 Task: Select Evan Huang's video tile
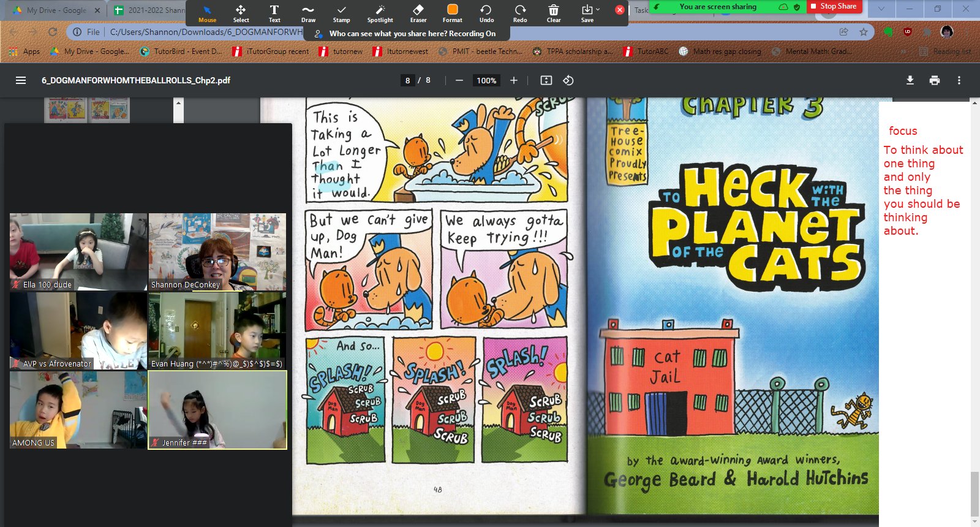click(x=217, y=330)
